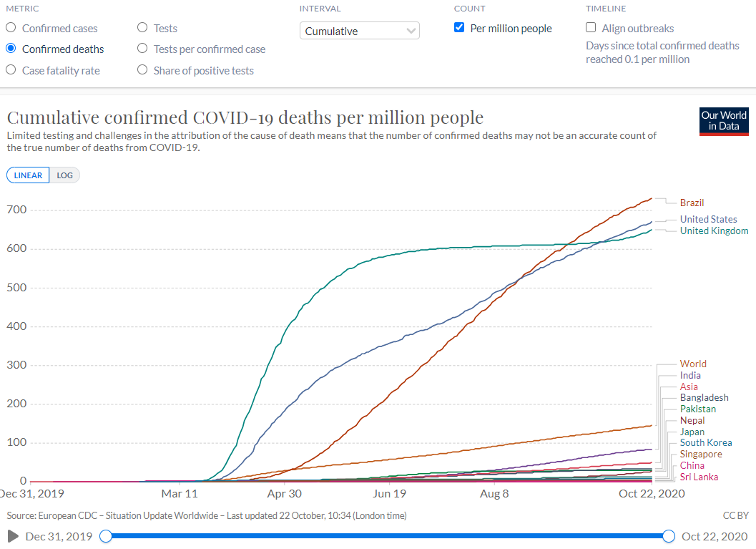Viewport: 756px width, 549px height.
Task: Click the timeline end handle
Action: [669, 536]
